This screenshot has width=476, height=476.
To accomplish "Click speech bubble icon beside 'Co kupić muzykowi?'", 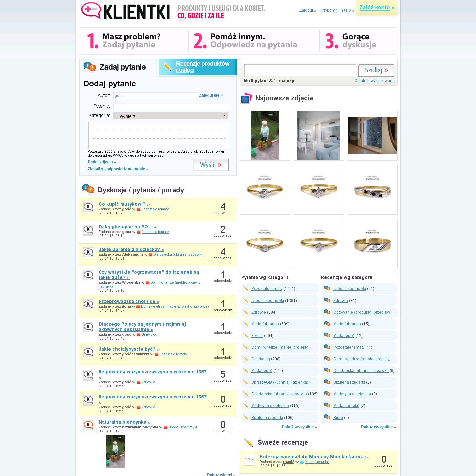I will 88,207.
